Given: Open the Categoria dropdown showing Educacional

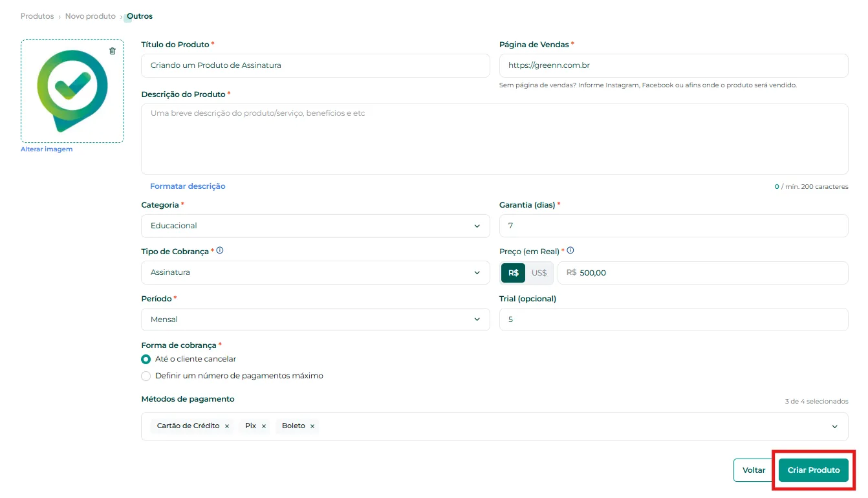Looking at the screenshot, I should point(316,226).
